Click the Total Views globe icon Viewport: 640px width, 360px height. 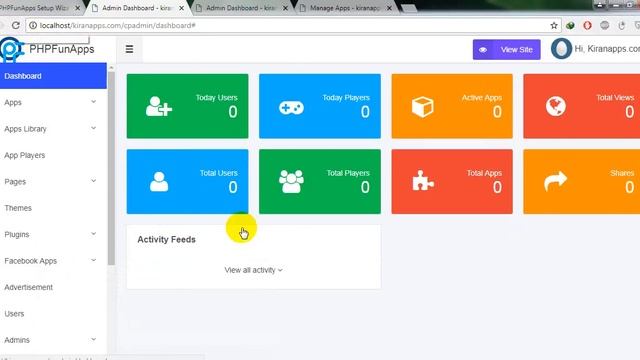(x=556, y=107)
